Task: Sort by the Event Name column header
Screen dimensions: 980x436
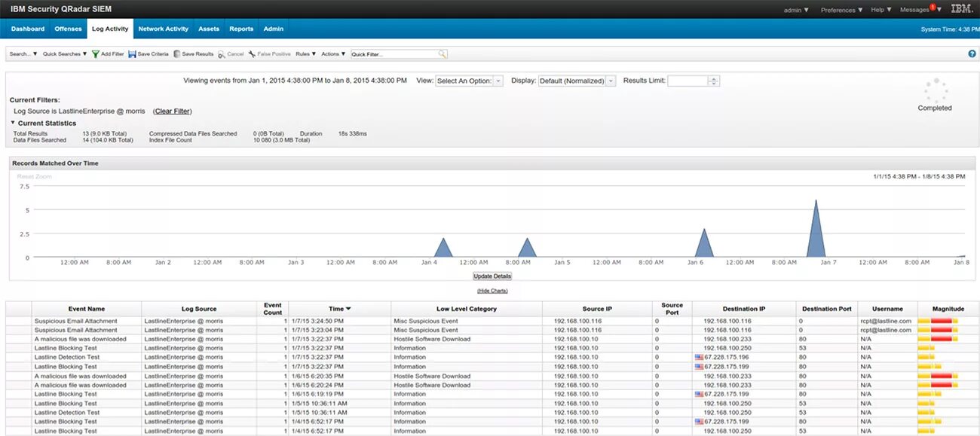Action: [x=86, y=309]
